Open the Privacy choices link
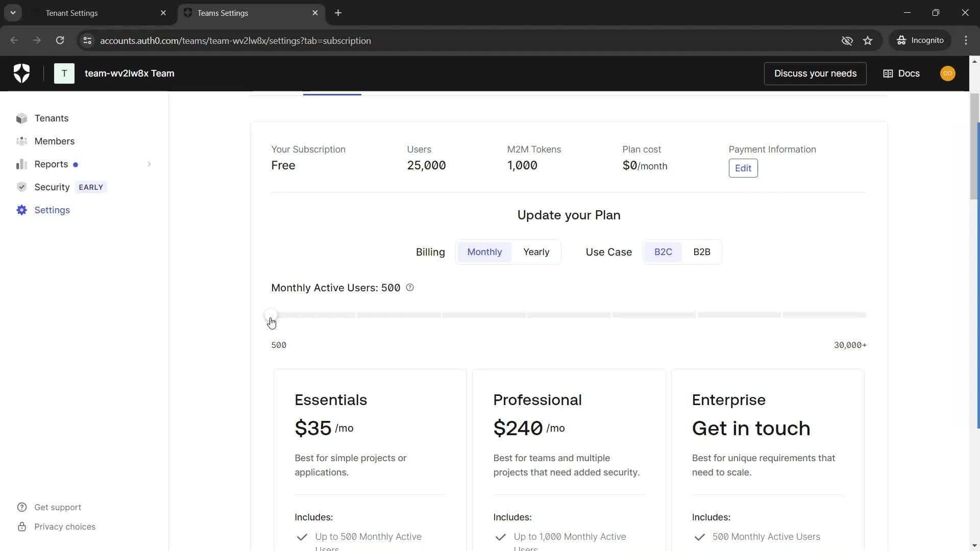Viewport: 980px width, 551px height. (x=65, y=527)
